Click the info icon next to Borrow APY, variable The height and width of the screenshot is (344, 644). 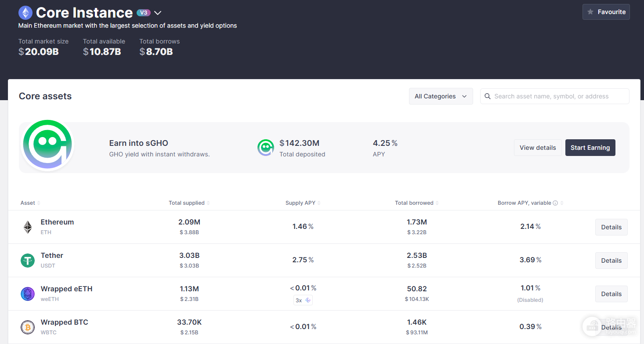click(555, 203)
